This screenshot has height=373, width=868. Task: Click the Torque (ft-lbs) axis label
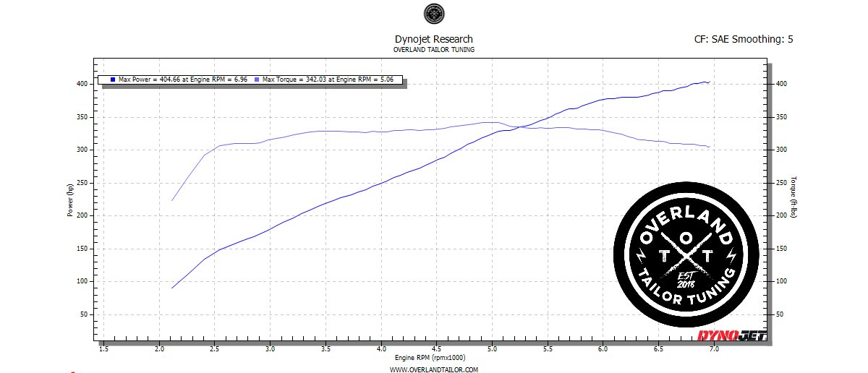pyautogui.click(x=793, y=198)
